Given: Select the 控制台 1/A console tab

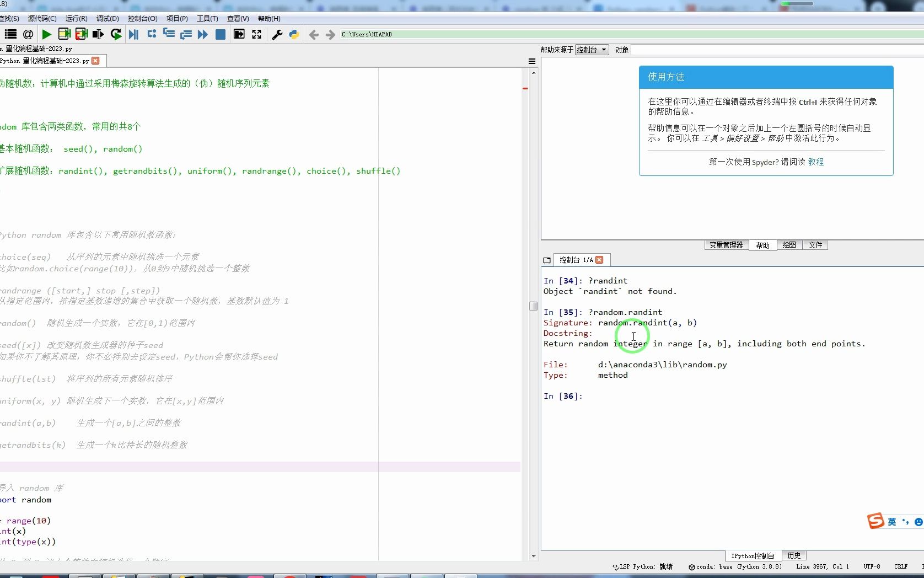Looking at the screenshot, I should (576, 260).
